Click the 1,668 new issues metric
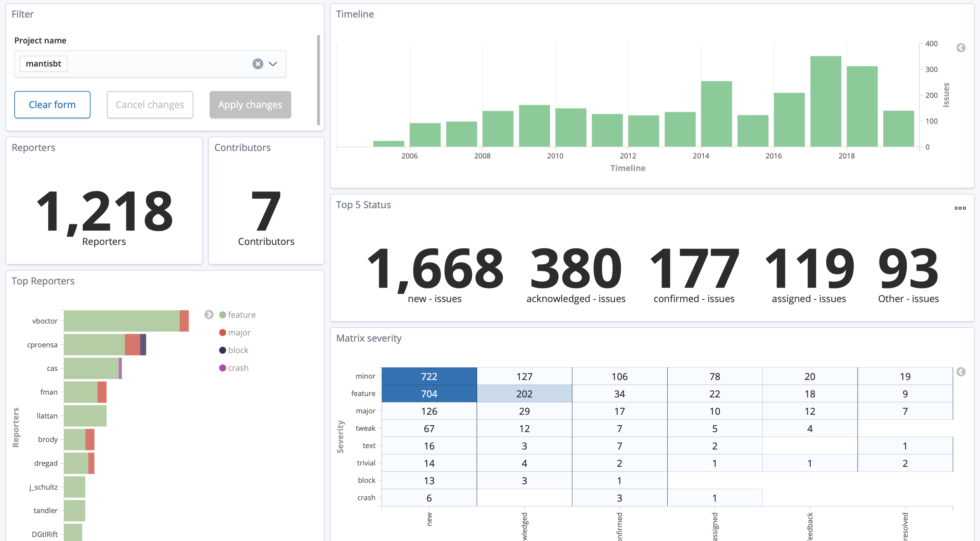Screen dimensions: 980x541 click(x=435, y=268)
